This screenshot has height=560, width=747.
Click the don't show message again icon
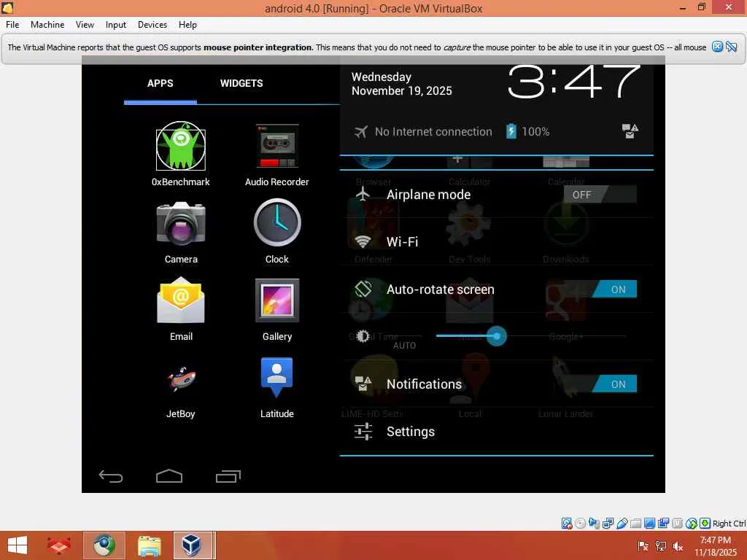click(x=731, y=47)
